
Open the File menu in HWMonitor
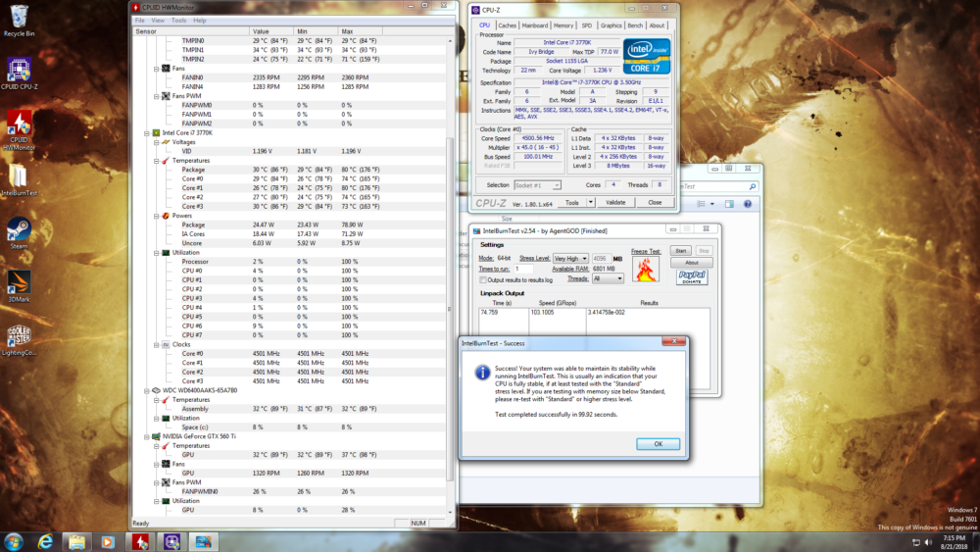coord(139,21)
